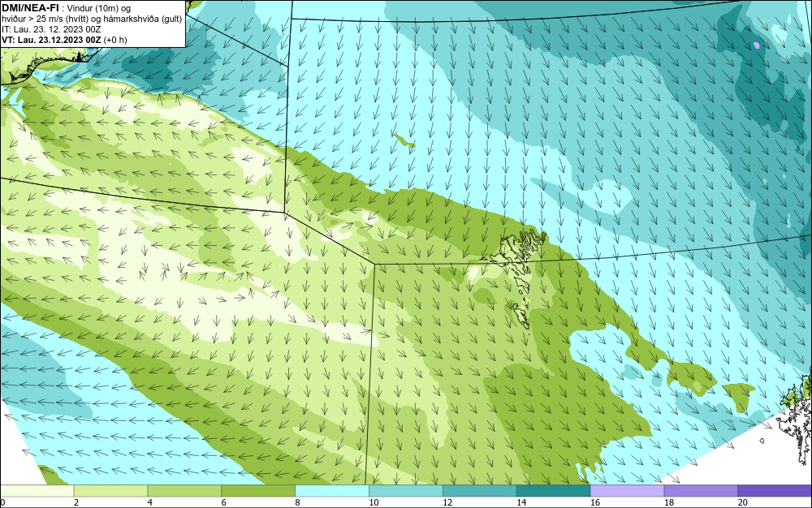Viewport: 812px width, 508px height.
Task: Click the "DMI/NEA-FI" title text
Action: pyautogui.click(x=29, y=7)
